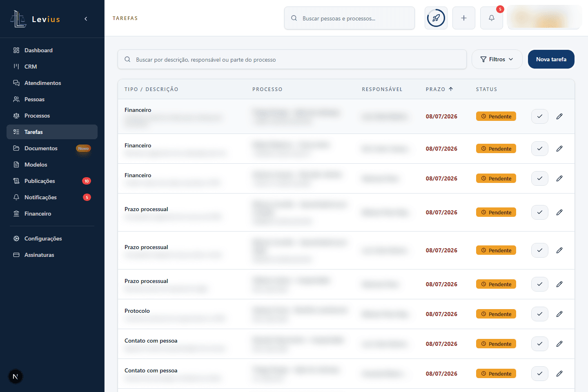The width and height of the screenshot is (588, 392).
Task: Click the Levius scales logo
Action: (x=18, y=19)
